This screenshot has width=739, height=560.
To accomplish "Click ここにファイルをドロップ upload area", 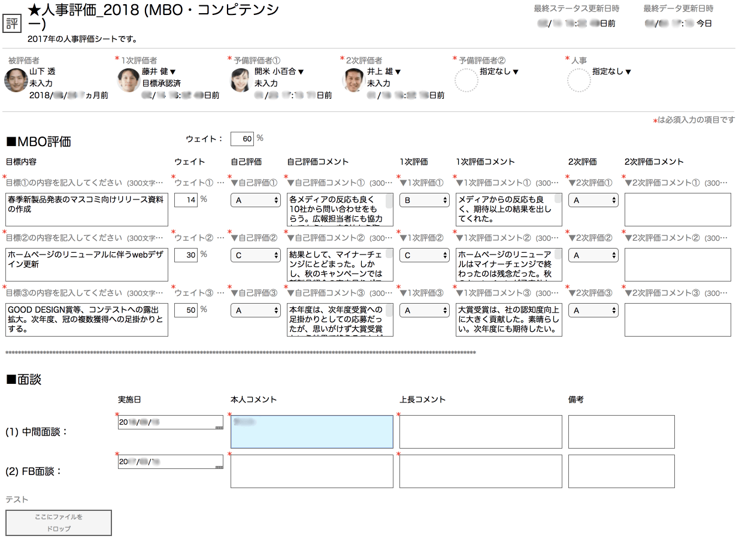I will click(59, 523).
